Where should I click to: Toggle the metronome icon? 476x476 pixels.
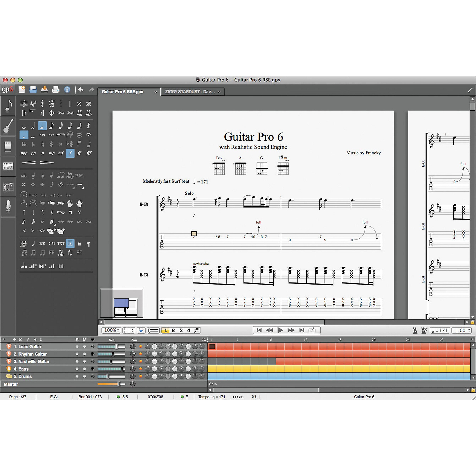pyautogui.click(x=415, y=330)
